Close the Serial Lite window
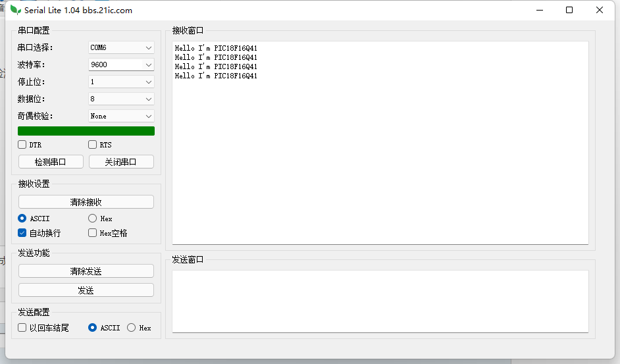The height and width of the screenshot is (364, 620). (x=600, y=10)
